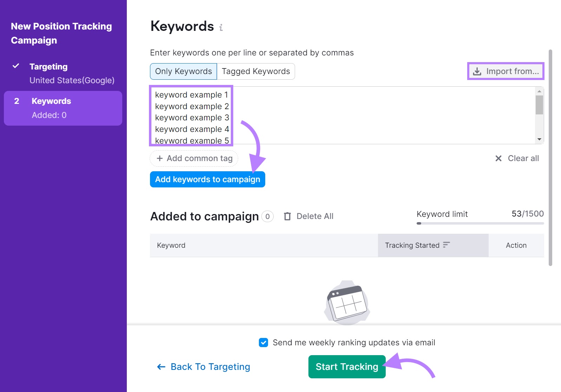Image resolution: width=561 pixels, height=392 pixels.
Task: Click inside the keyword entry text area
Action: (x=351, y=116)
